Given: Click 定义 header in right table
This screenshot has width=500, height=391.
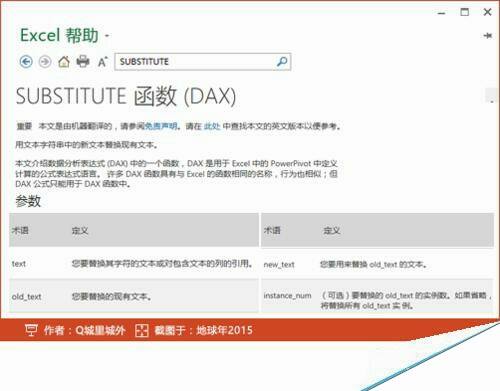Looking at the screenshot, I should pyautogui.click(x=332, y=230).
